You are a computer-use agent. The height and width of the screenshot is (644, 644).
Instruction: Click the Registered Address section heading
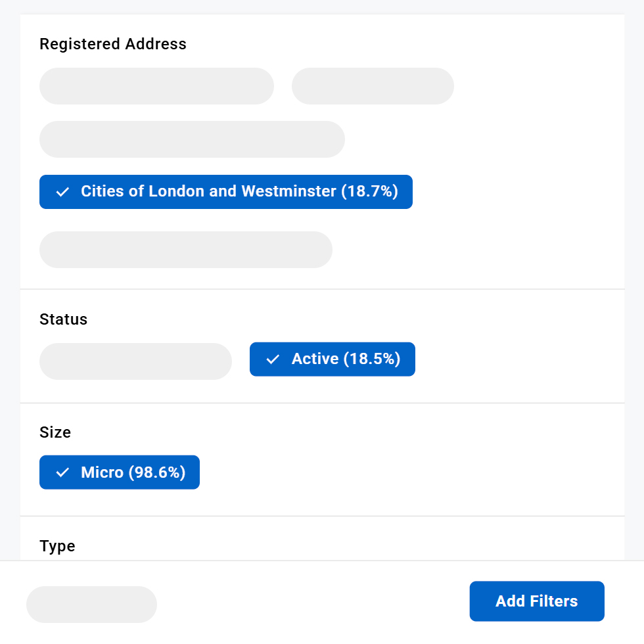pos(113,44)
